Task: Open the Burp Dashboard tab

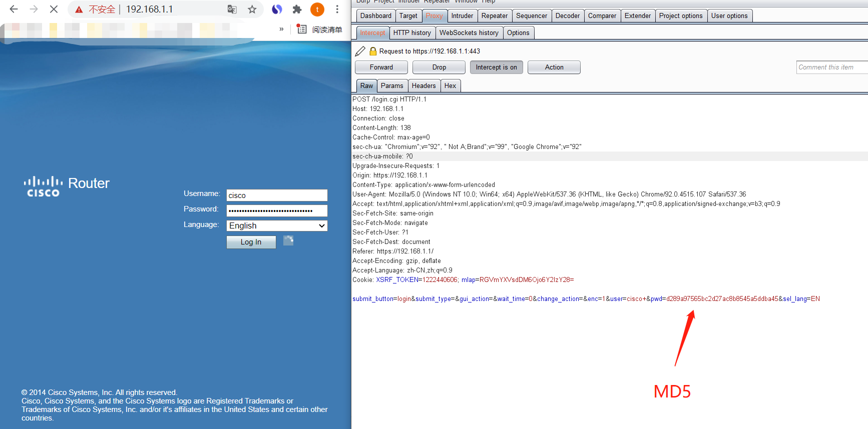Action: coord(375,15)
